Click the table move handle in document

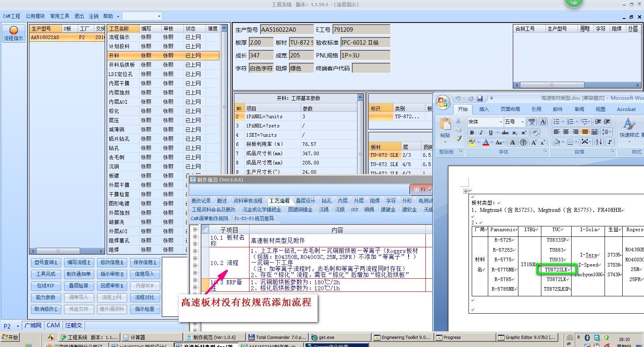(x=466, y=191)
